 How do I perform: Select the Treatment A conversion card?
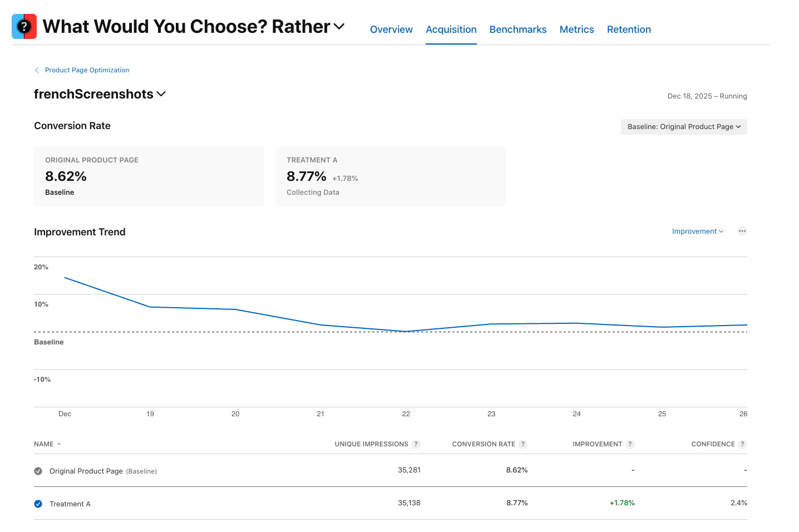click(x=390, y=176)
